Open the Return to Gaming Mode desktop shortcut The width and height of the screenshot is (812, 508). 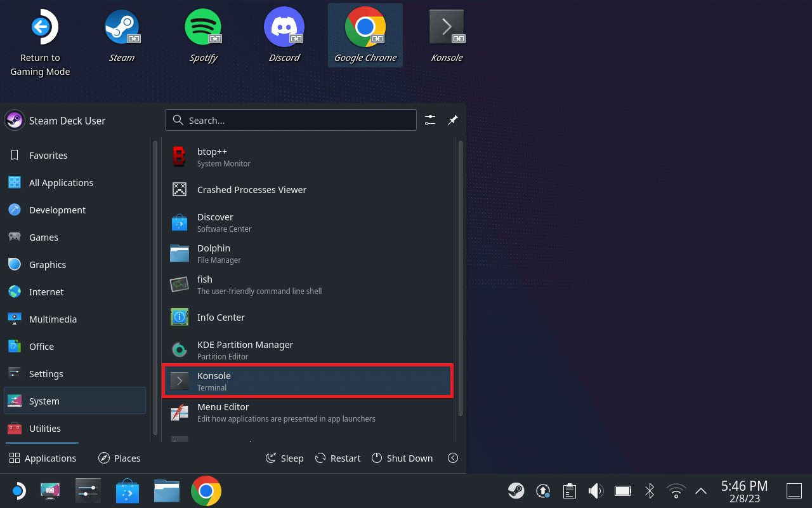40,42
